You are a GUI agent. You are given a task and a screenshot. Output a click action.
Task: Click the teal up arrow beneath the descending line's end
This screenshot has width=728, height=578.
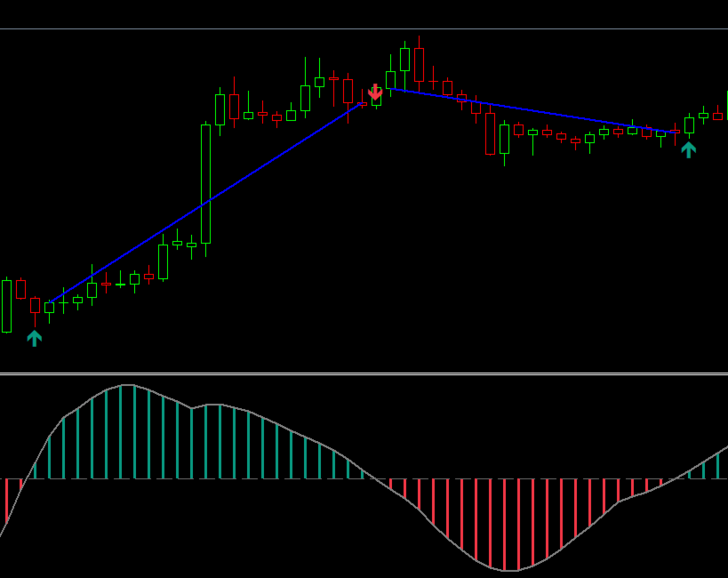point(689,150)
